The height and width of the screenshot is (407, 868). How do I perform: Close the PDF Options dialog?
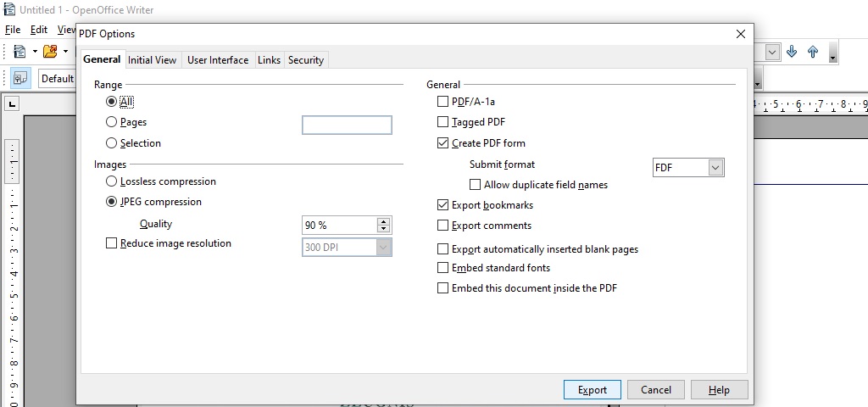741,34
